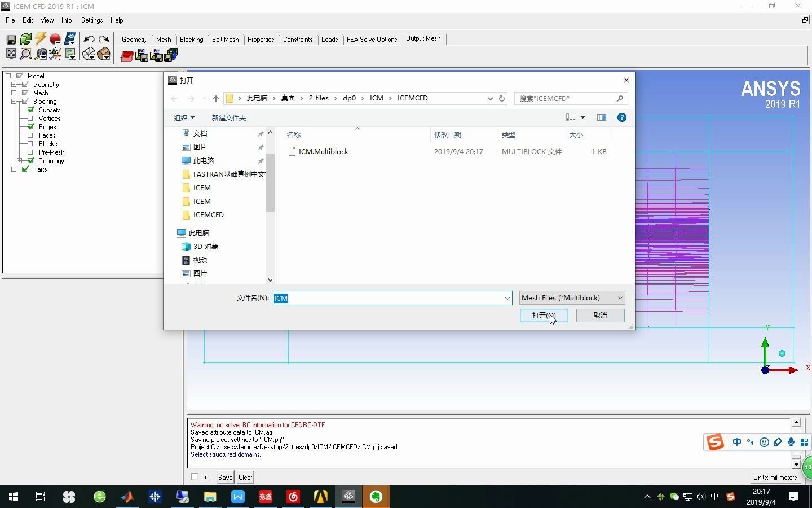
Task: Click the 搜索"ICEMCFD" search box
Action: click(x=571, y=98)
